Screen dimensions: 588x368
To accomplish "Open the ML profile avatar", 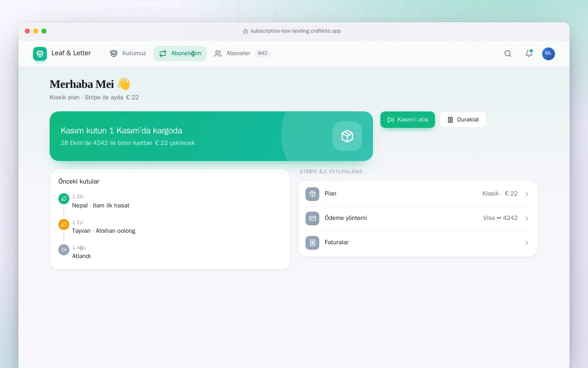I will point(548,53).
